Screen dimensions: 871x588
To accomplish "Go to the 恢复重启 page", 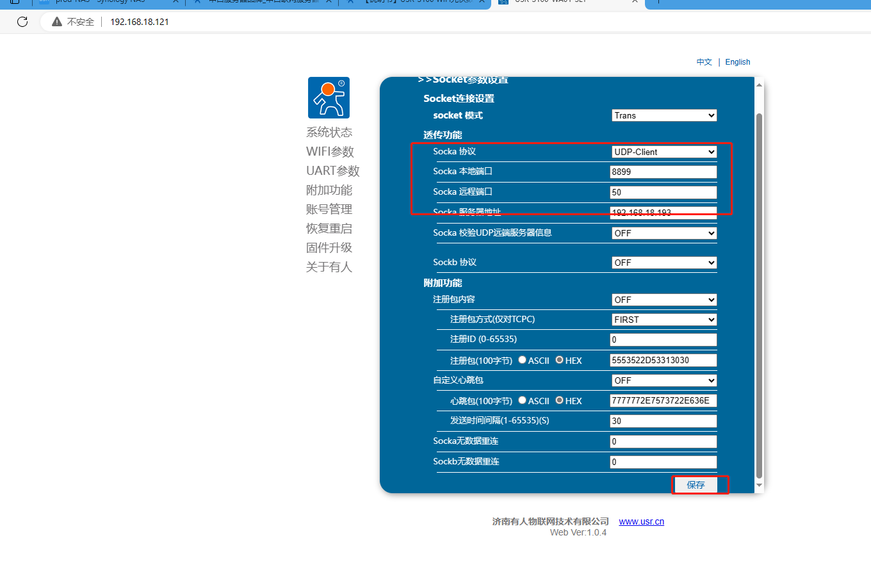I will tap(329, 229).
